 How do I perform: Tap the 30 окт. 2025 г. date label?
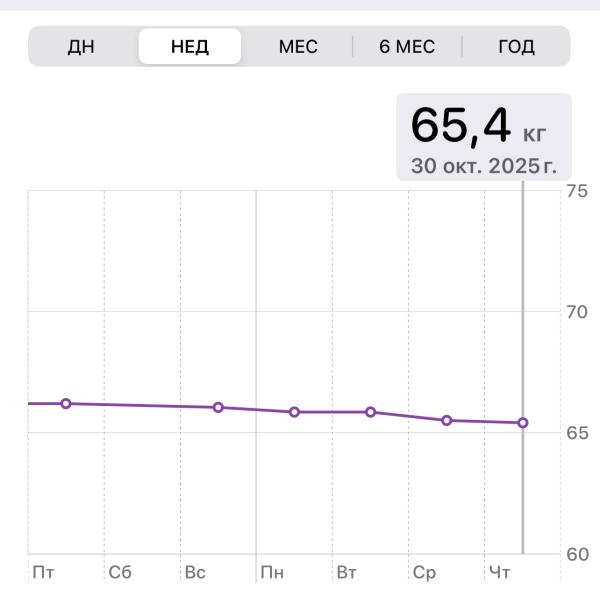[483, 165]
